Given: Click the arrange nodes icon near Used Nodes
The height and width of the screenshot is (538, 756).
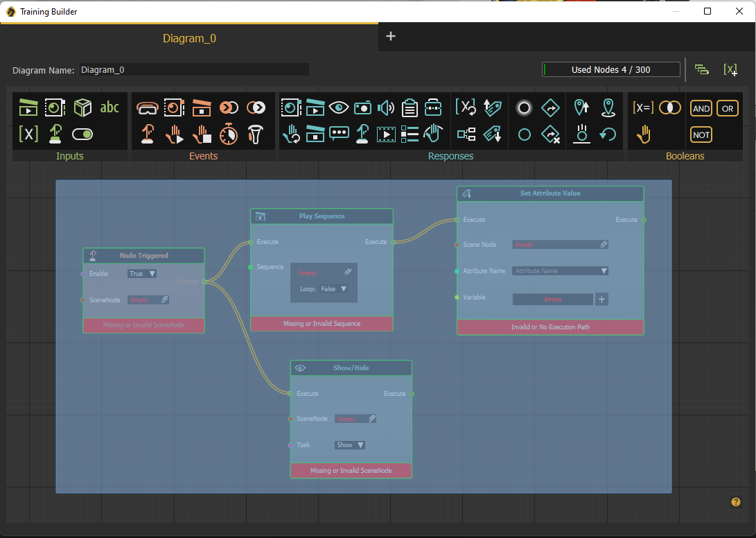Looking at the screenshot, I should point(701,69).
